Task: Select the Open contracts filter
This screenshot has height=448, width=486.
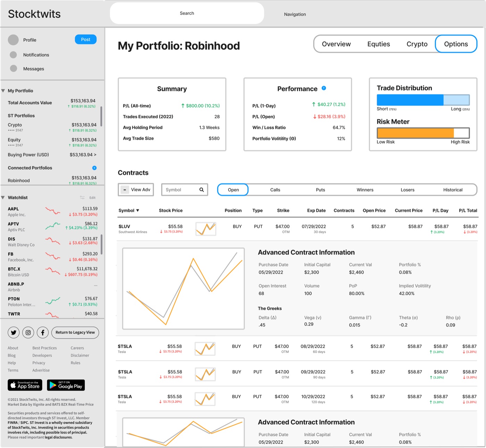Action: click(233, 189)
